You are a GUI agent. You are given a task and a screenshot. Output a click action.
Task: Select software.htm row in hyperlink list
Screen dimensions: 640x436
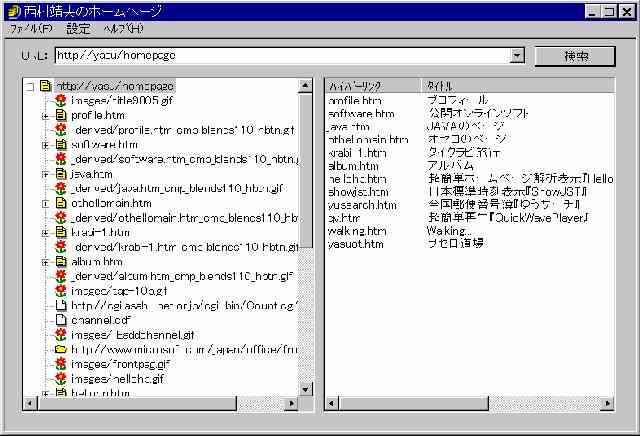361,114
